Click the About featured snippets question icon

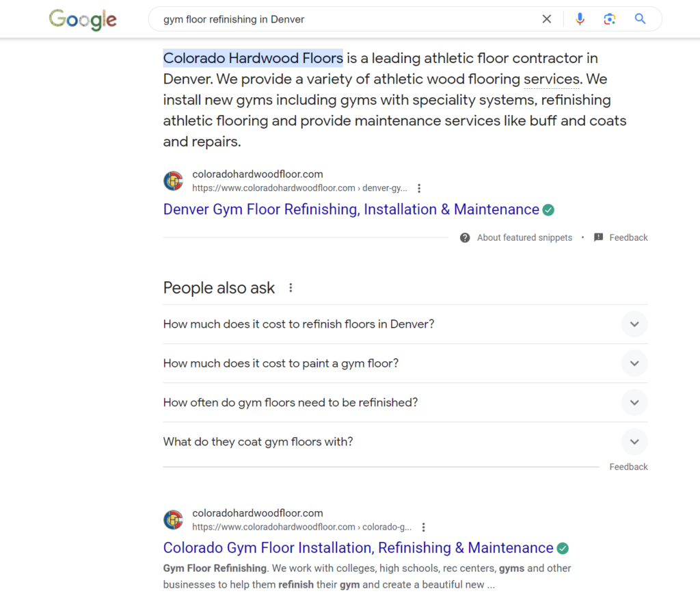[465, 237]
